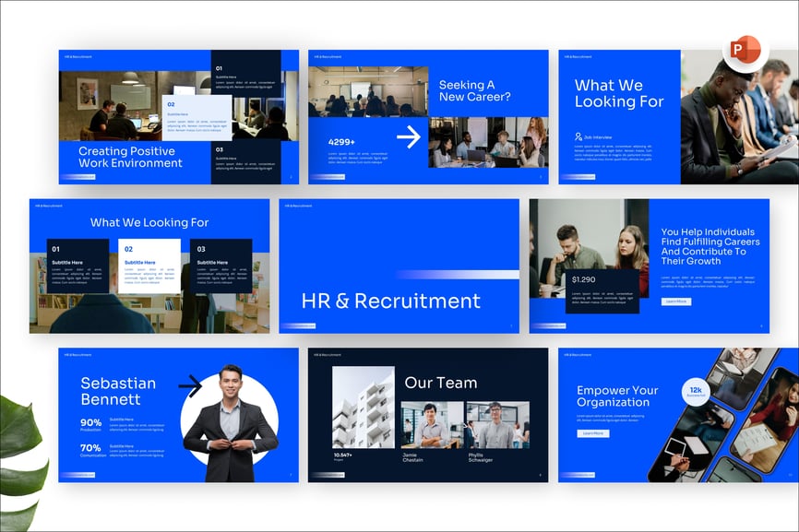
Task: Click the dark 03 card under What We Looking For
Action: point(221,266)
